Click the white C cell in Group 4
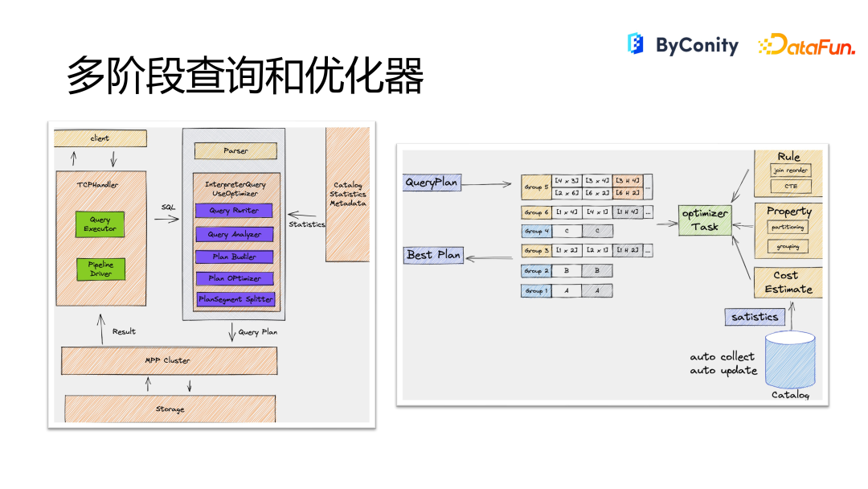 pos(567,231)
